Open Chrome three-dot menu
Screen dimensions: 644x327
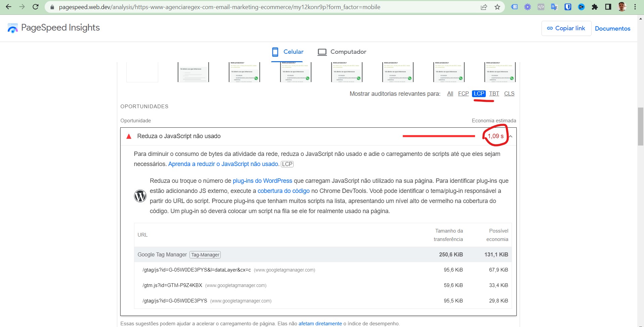(635, 7)
